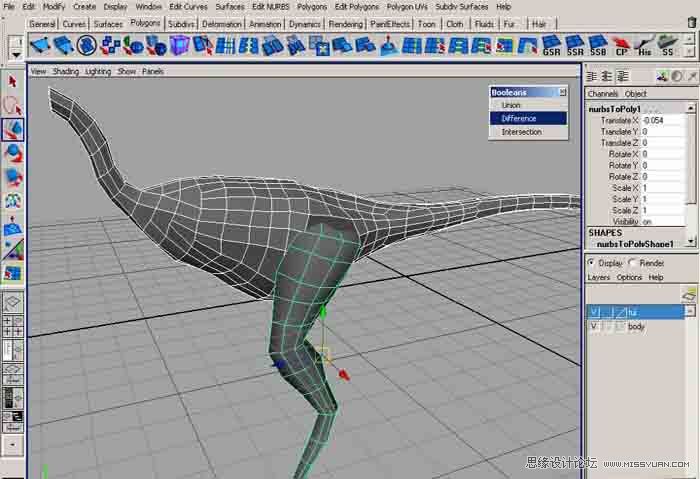Switch to the Deformation shelf tab
700x479 pixels.
coord(221,23)
